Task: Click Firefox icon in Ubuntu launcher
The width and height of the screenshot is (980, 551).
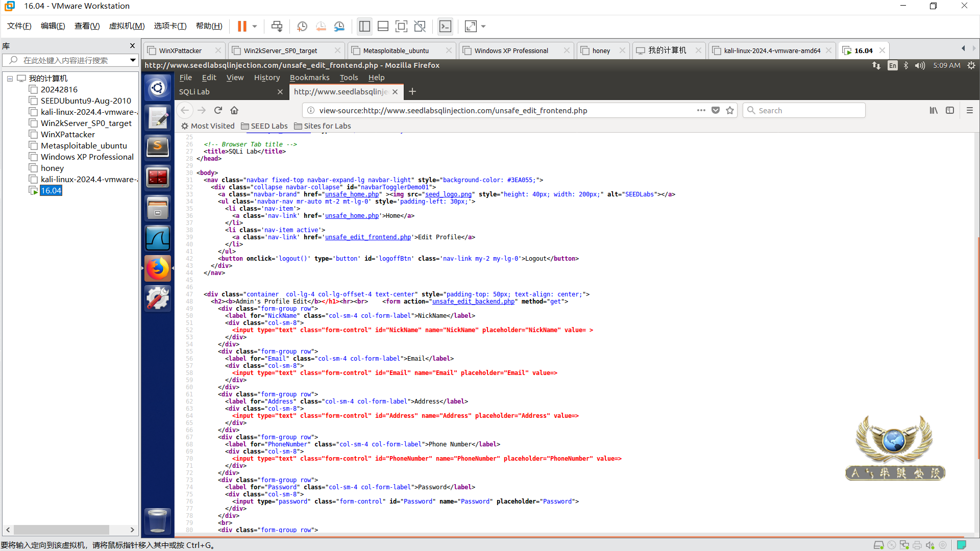Action: (158, 268)
